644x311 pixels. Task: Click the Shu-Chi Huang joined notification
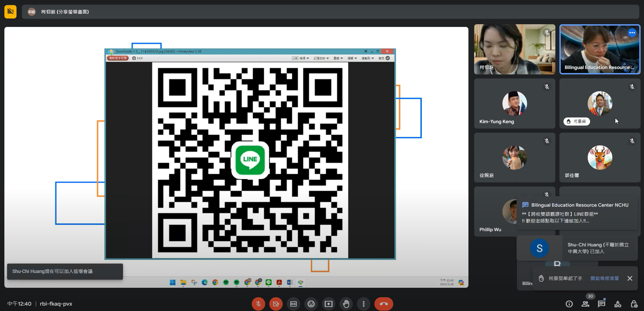[x=577, y=248]
